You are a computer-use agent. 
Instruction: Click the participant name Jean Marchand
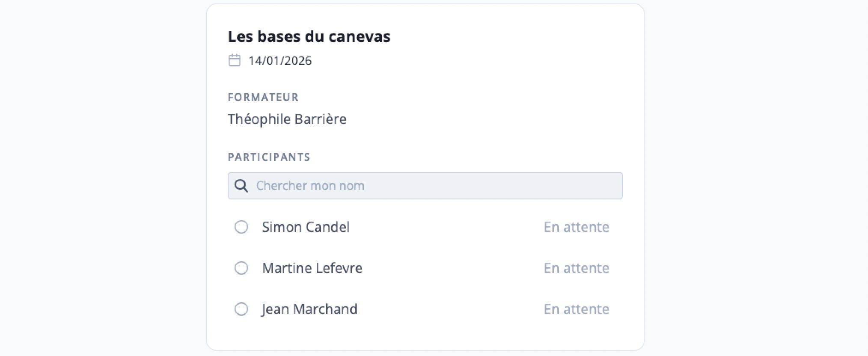pos(309,309)
